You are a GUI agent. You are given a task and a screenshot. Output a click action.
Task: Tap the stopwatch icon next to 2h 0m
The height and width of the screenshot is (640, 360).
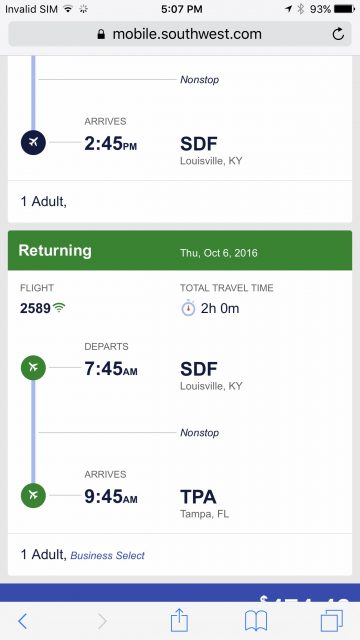tap(188, 308)
